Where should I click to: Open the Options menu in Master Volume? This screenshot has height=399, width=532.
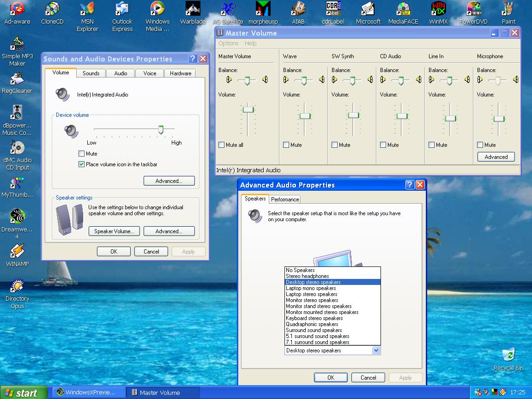228,43
